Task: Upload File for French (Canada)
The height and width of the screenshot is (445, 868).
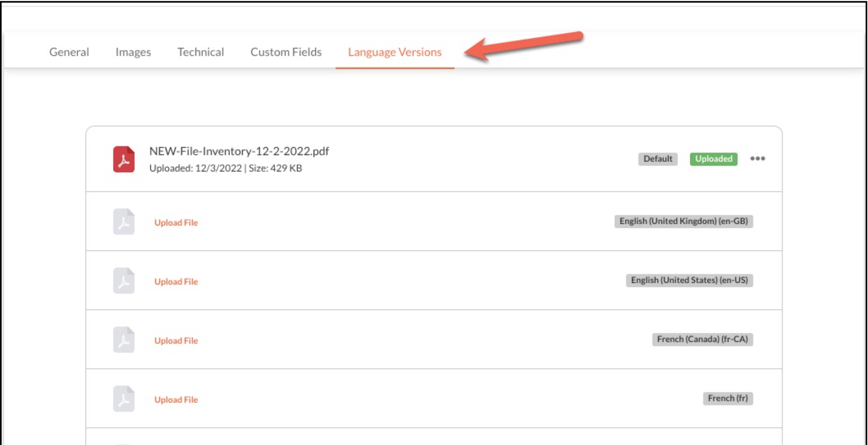Action: tap(176, 340)
